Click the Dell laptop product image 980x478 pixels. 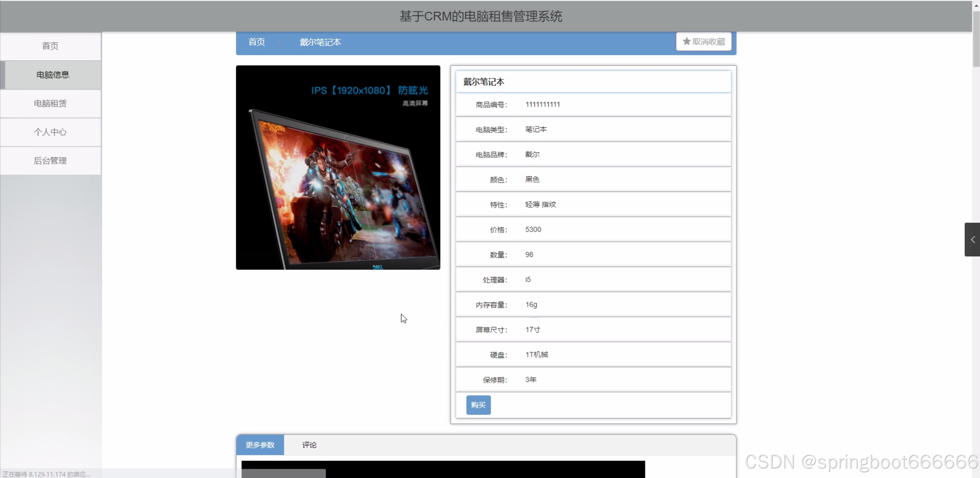pyautogui.click(x=338, y=168)
